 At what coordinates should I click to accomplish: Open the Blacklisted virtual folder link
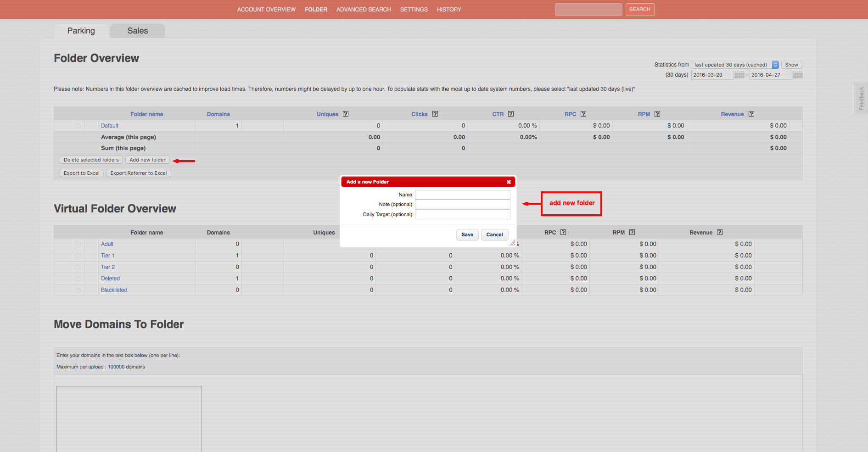point(114,290)
